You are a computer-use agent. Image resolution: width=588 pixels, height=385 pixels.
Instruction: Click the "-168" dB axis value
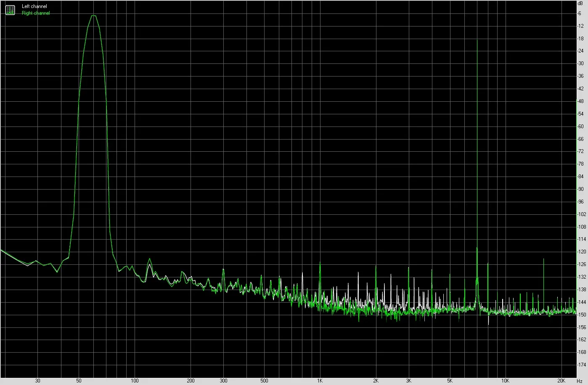(x=582, y=352)
